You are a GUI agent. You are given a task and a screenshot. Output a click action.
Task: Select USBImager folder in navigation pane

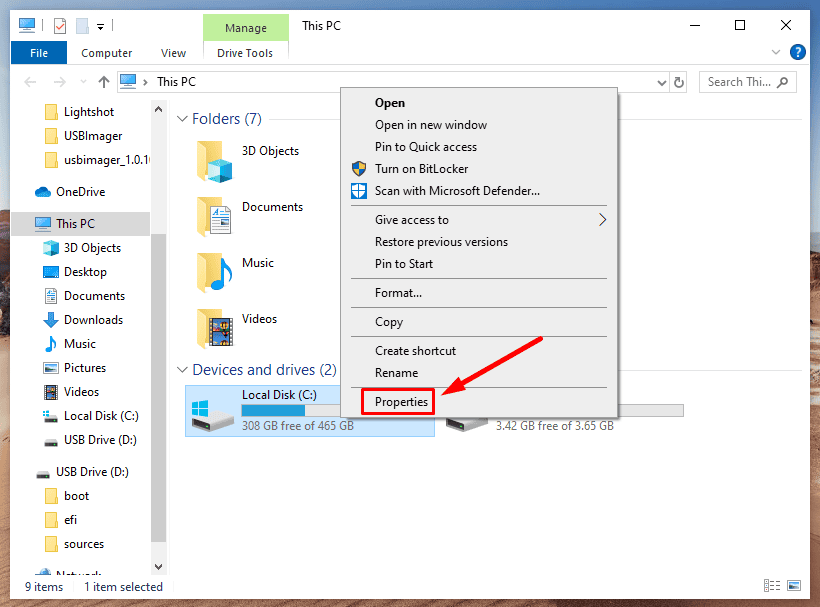(x=84, y=136)
